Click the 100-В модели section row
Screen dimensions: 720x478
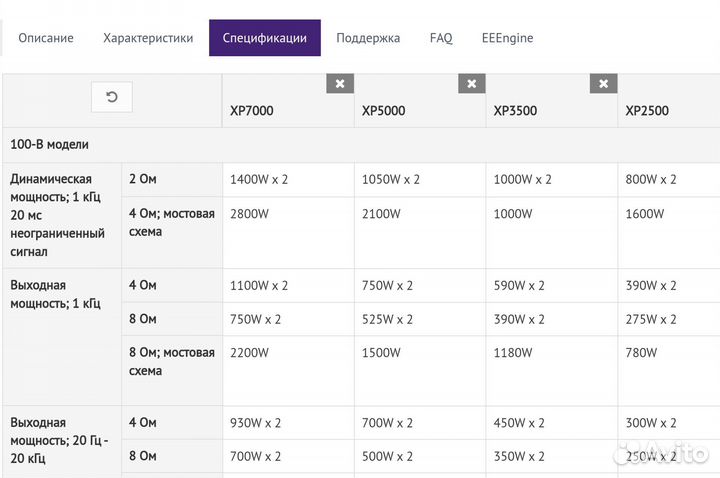50,144
